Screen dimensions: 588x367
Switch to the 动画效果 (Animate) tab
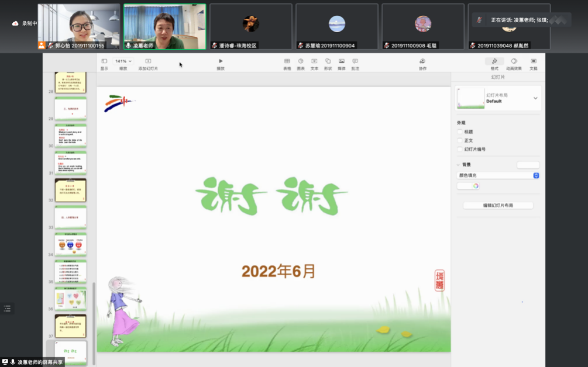click(514, 62)
